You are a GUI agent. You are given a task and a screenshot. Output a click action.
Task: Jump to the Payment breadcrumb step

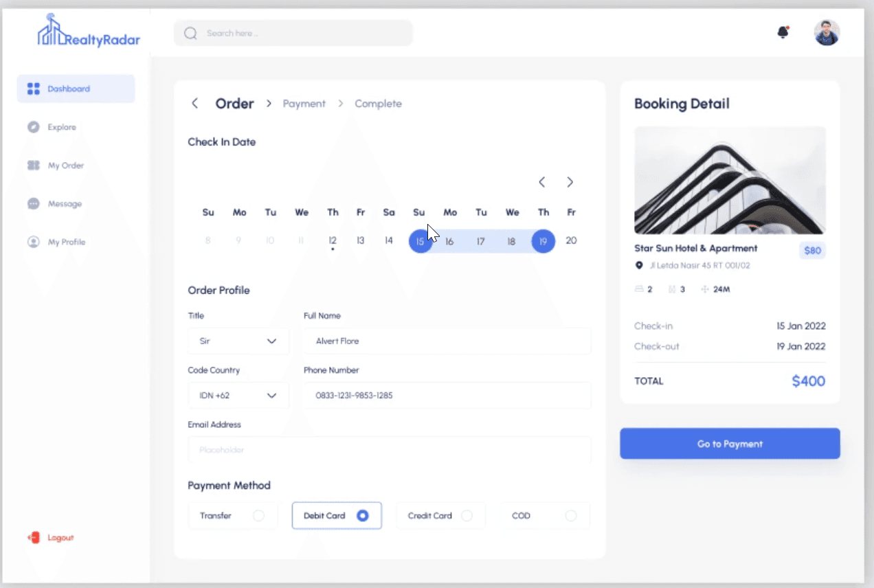point(304,104)
